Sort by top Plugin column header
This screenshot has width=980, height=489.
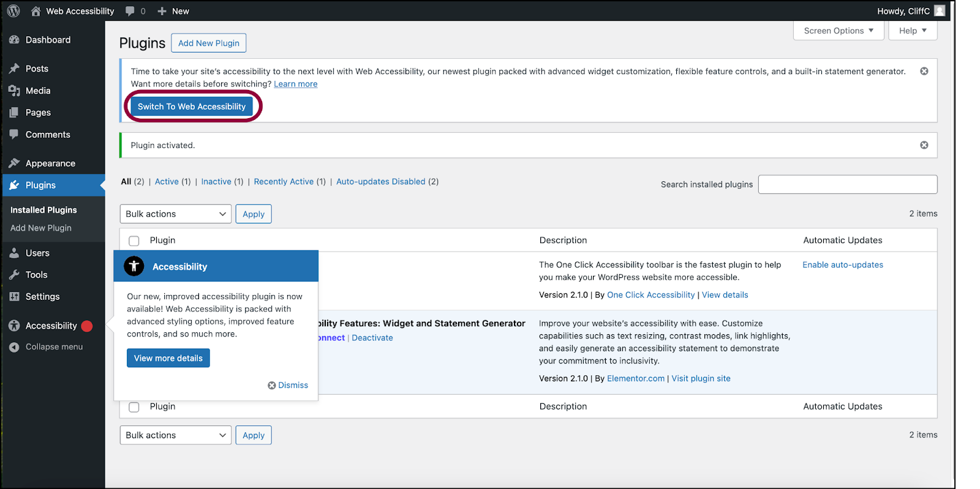tap(162, 241)
